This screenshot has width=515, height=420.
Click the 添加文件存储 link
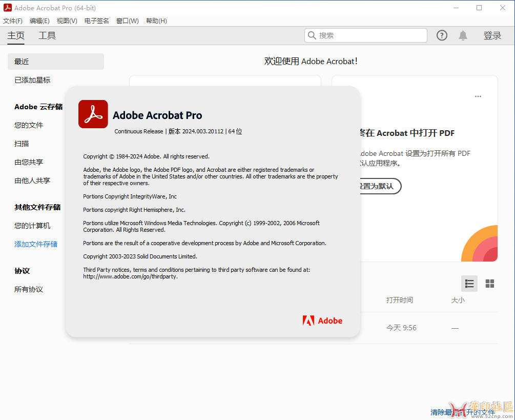click(x=36, y=244)
